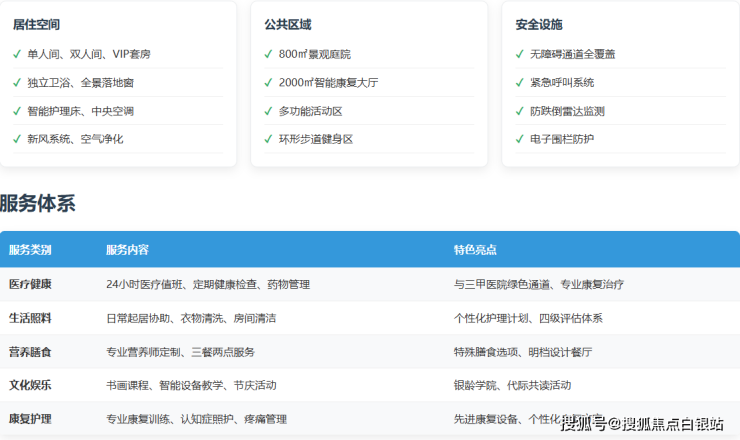740x440 pixels.
Task: Click the checkmark beside 单人间、双人间、VIP套房
Action: point(17,54)
